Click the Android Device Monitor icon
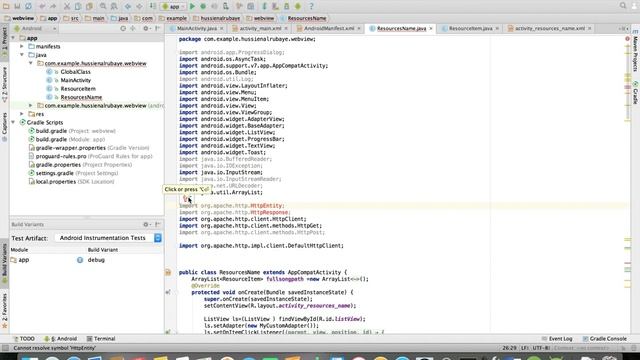 click(x=298, y=6)
